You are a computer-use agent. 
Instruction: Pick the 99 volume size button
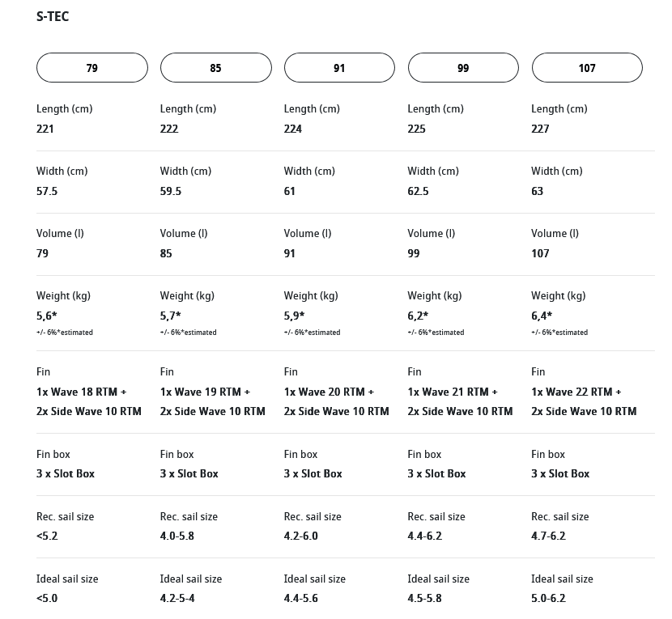tap(463, 68)
